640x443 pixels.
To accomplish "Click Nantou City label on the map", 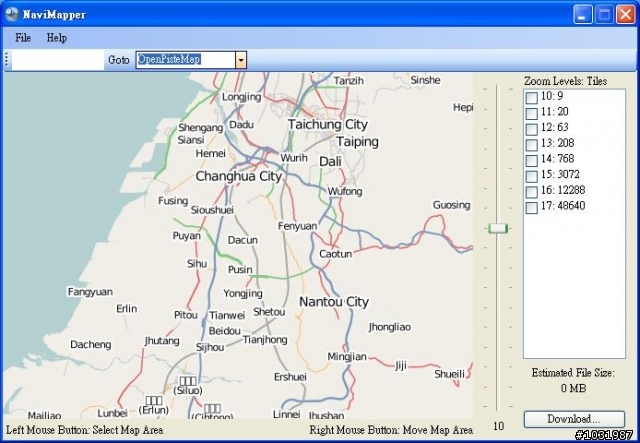I will (x=334, y=302).
